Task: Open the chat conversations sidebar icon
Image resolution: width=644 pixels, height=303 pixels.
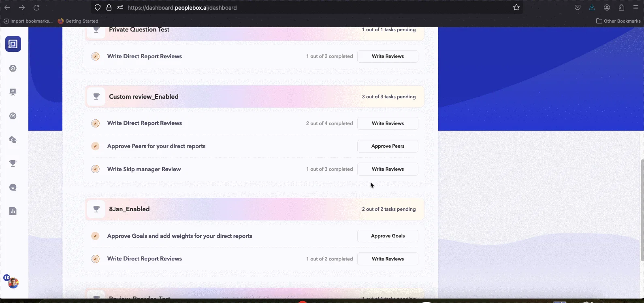Action: pyautogui.click(x=13, y=140)
